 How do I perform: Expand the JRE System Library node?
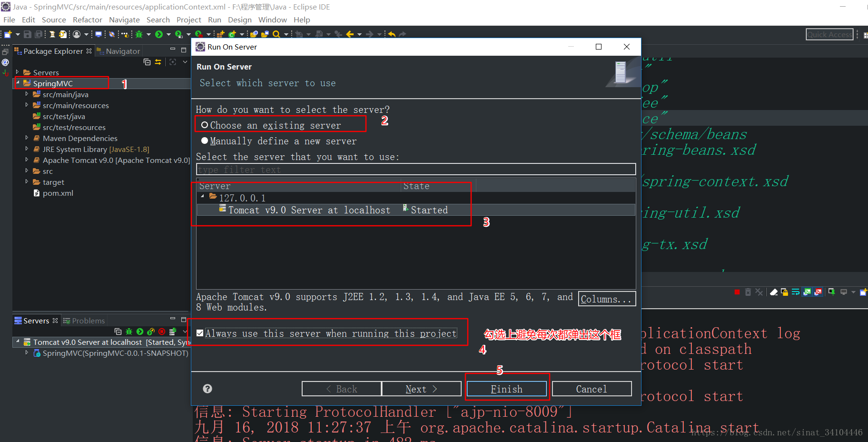point(27,149)
